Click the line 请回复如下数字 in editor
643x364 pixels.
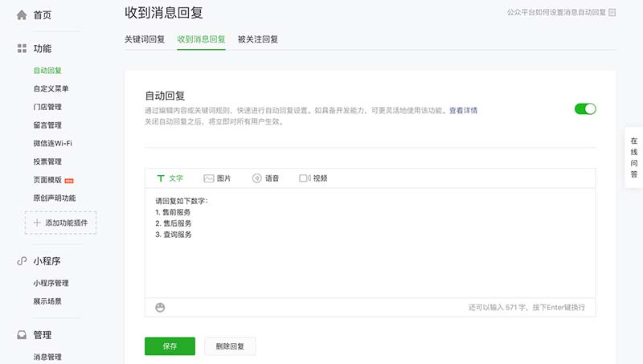point(182,201)
